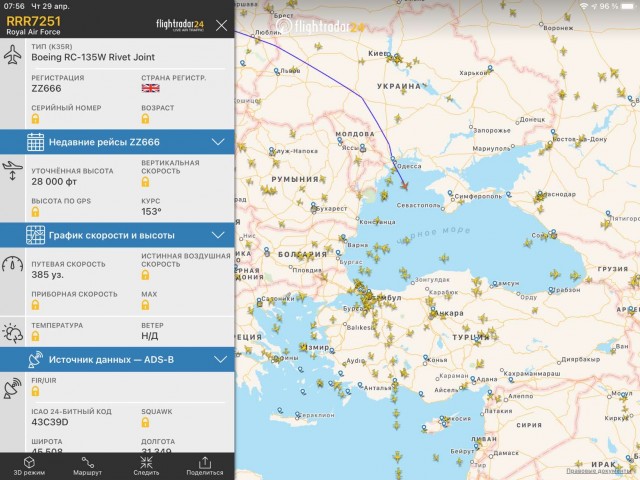The width and height of the screenshot is (640, 480).
Task: Close the RRR7251 flight details panel
Action: (221, 25)
